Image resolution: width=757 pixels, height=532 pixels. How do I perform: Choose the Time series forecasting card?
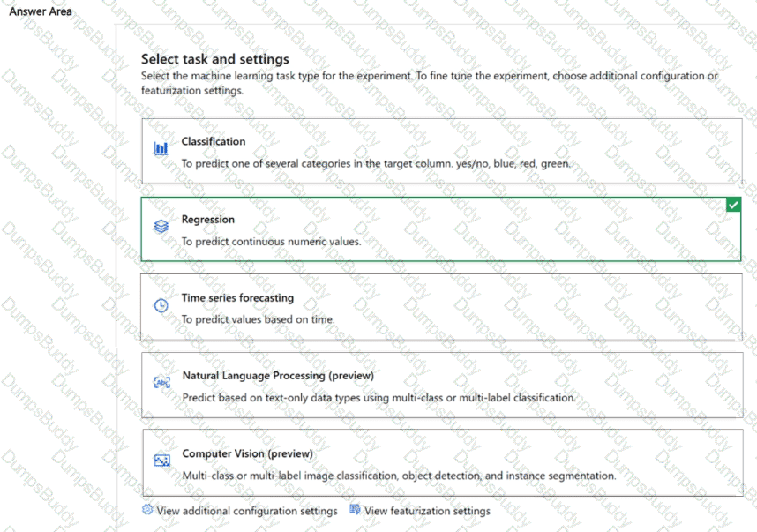pos(441,307)
